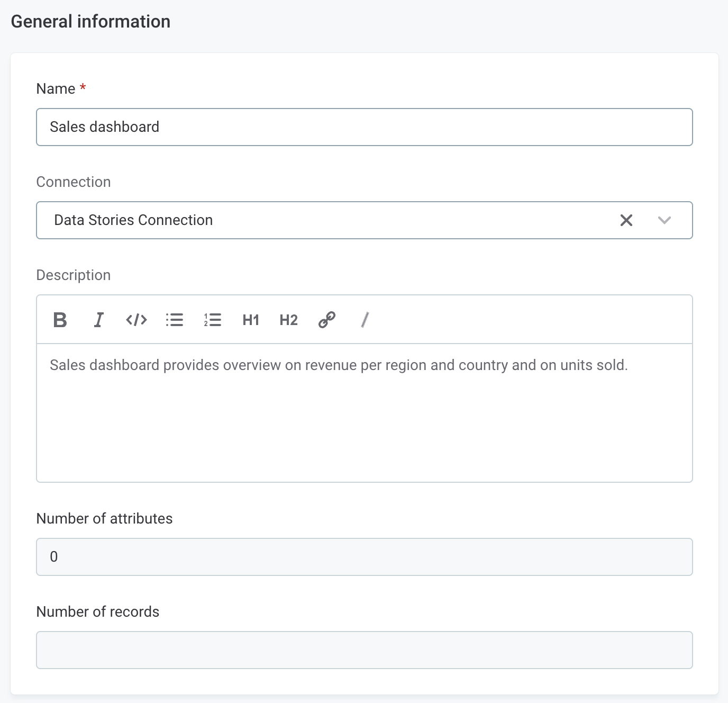Screen dimensions: 728x703
Task: Toggle bold formatting in Description toolbar
Action: pyautogui.click(x=60, y=320)
